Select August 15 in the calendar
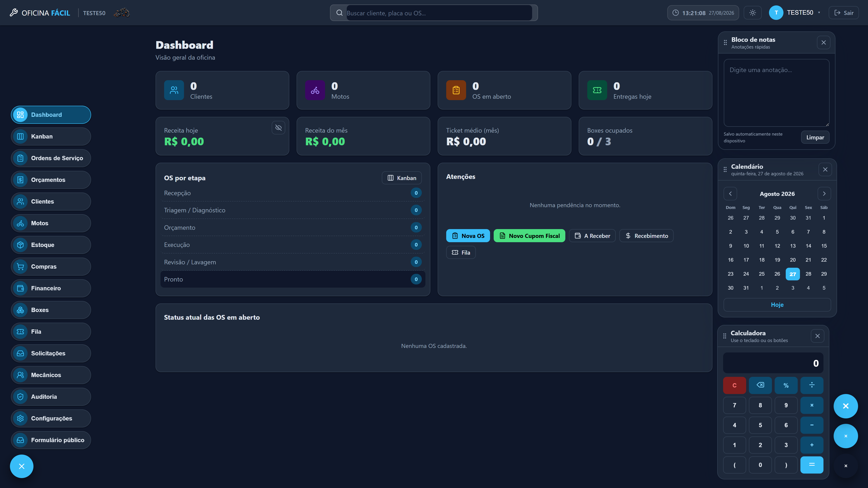The width and height of the screenshot is (868, 488). (823, 246)
